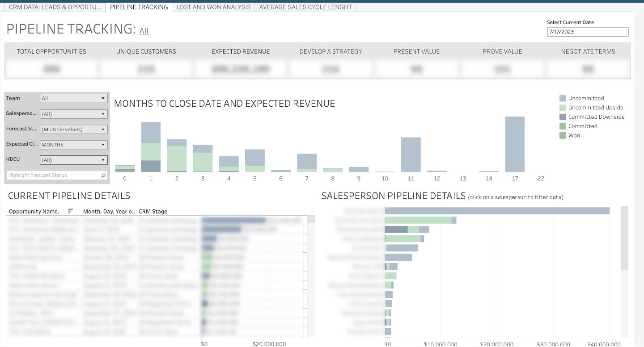Select the Uncommitted legend swatch

click(x=563, y=98)
